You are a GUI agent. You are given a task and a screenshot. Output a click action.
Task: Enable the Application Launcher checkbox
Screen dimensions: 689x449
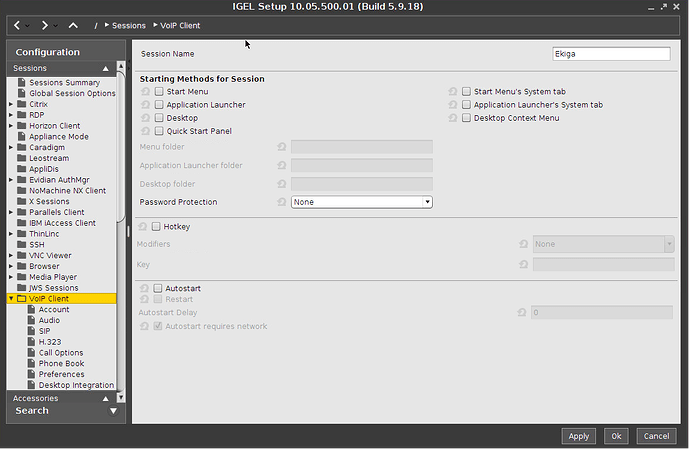coord(159,104)
